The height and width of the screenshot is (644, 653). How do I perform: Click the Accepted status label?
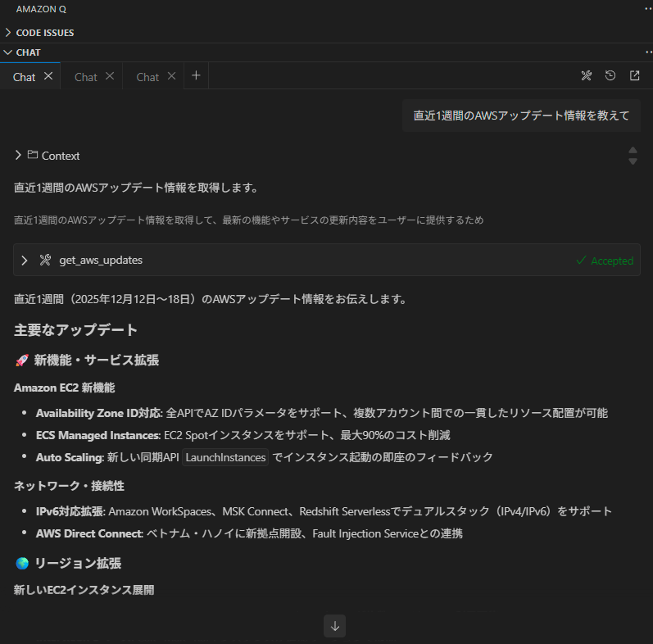coord(605,261)
